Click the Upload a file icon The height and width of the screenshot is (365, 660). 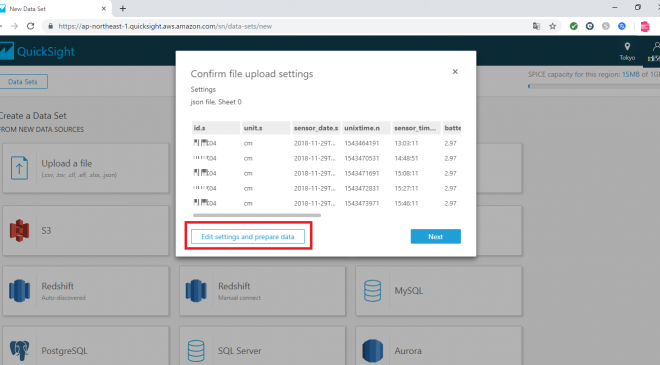pos(19,168)
